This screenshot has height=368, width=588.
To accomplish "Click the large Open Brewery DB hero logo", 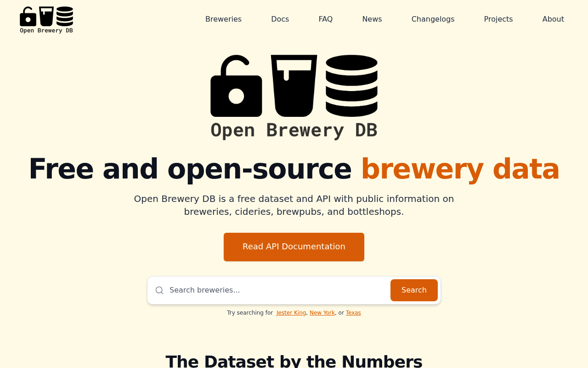I will [x=294, y=98].
